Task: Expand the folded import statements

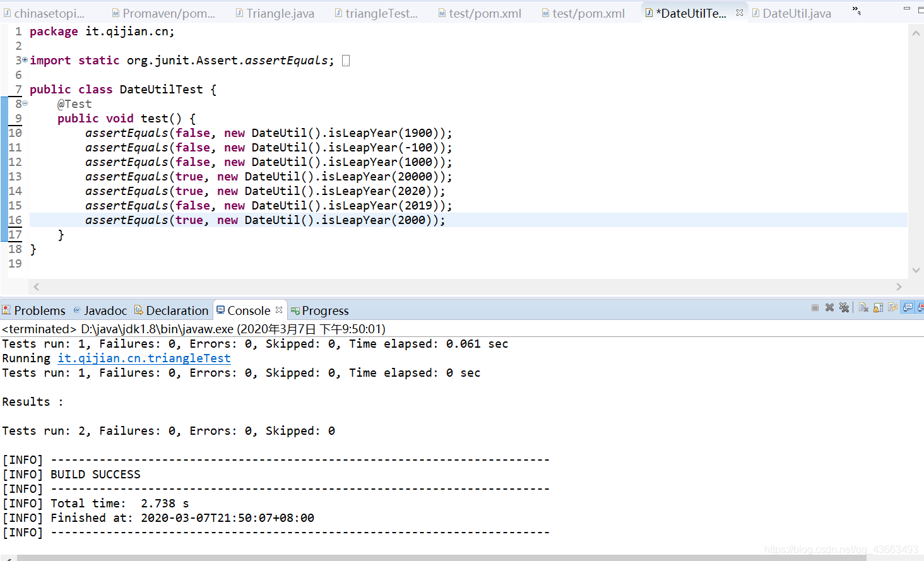Action: click(x=25, y=60)
